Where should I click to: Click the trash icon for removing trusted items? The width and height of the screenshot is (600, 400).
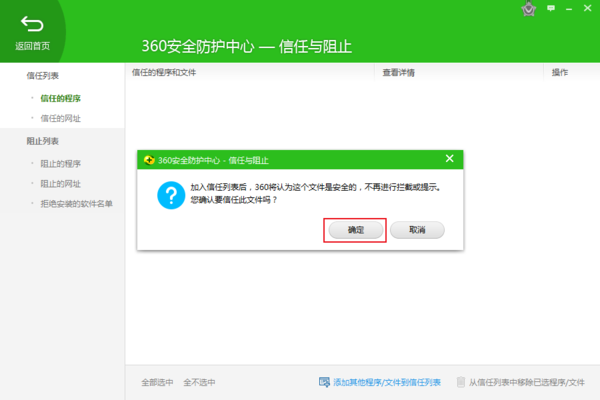point(461,382)
